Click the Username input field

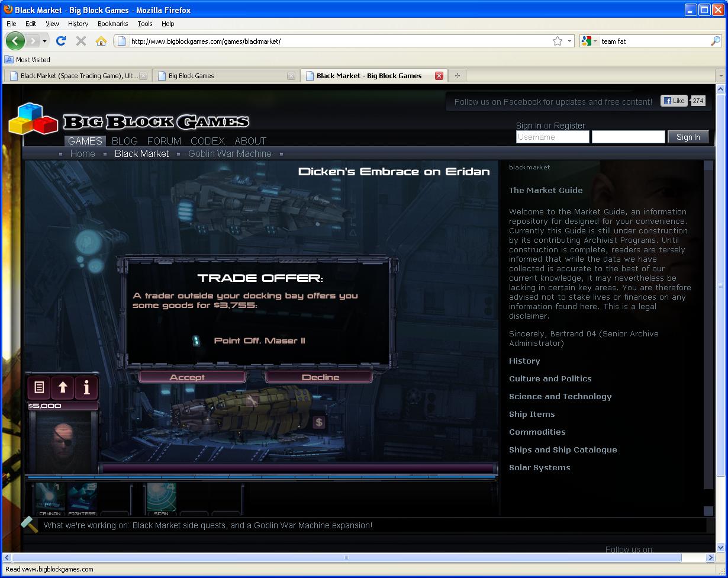pos(552,137)
